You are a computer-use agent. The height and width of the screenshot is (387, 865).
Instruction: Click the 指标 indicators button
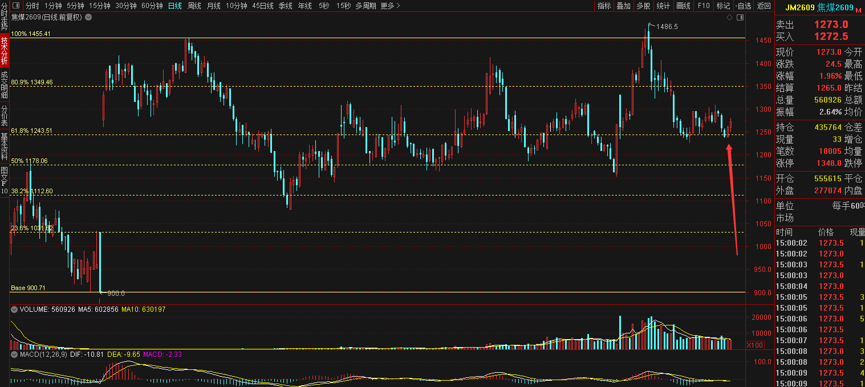pos(604,6)
